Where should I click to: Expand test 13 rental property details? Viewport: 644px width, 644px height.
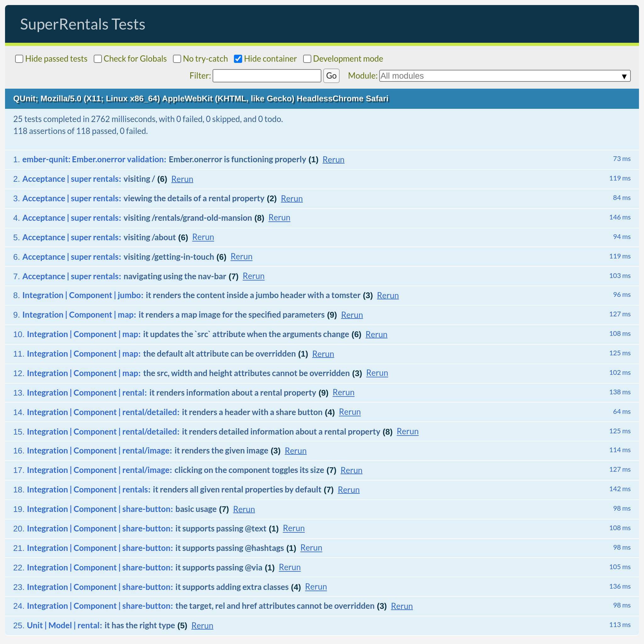pos(232,393)
